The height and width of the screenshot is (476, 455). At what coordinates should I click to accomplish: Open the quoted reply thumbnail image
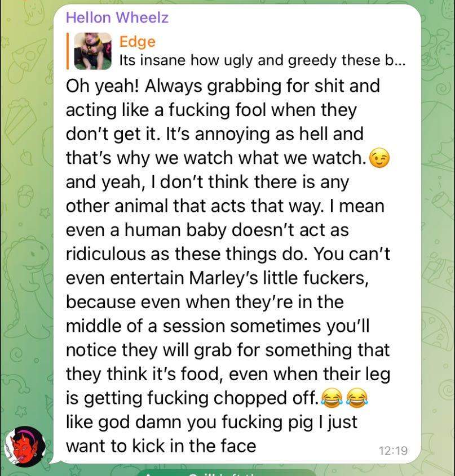coord(92,51)
